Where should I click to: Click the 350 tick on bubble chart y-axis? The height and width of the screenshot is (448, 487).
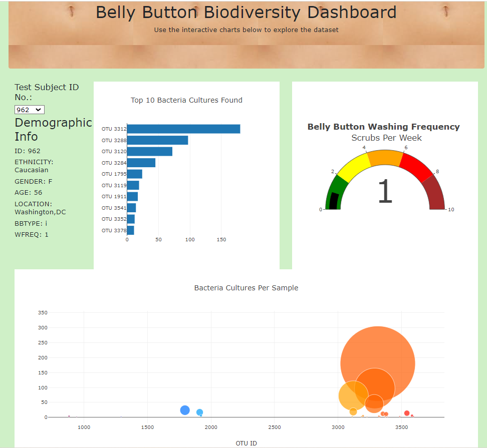click(x=43, y=313)
